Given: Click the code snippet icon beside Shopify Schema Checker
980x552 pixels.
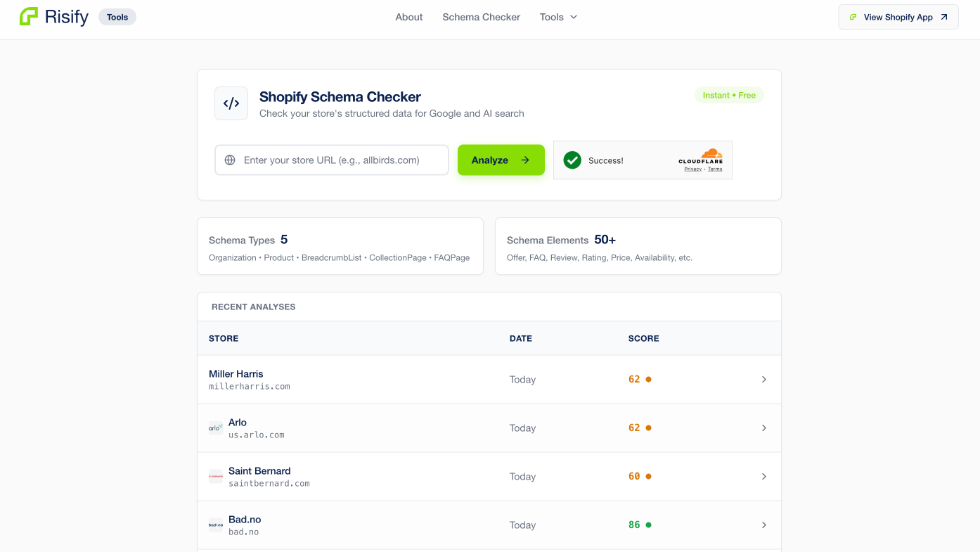Looking at the screenshot, I should tap(231, 103).
